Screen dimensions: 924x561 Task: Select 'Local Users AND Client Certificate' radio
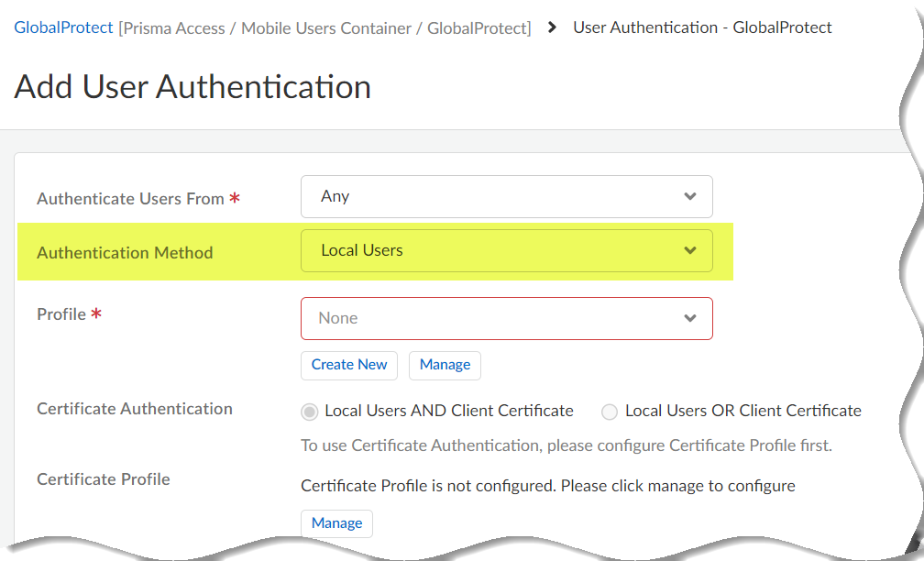tap(310, 412)
